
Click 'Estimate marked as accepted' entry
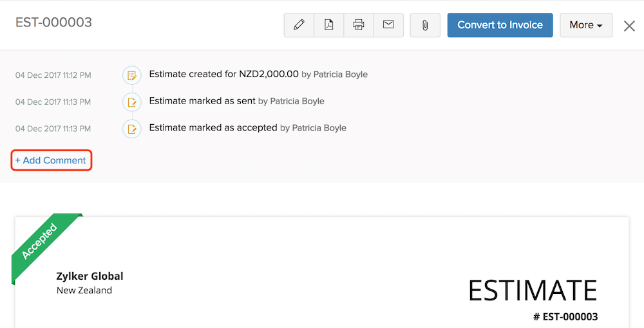coord(213,128)
